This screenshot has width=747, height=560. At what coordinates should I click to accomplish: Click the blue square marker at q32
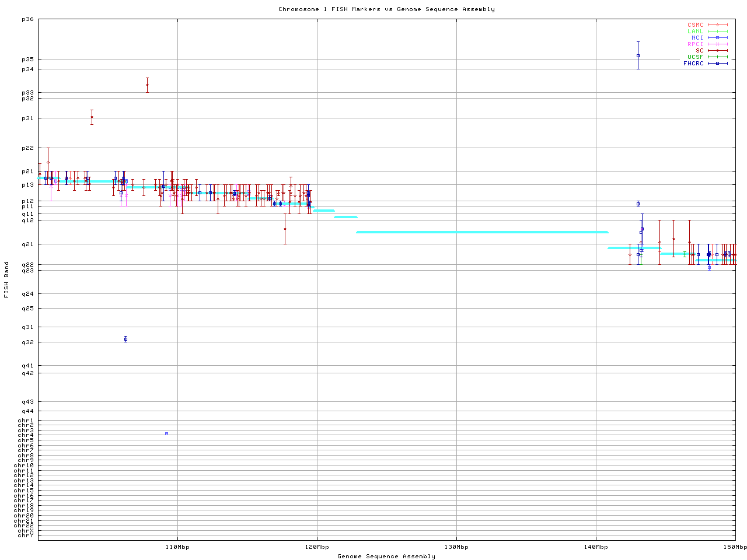coord(125,339)
